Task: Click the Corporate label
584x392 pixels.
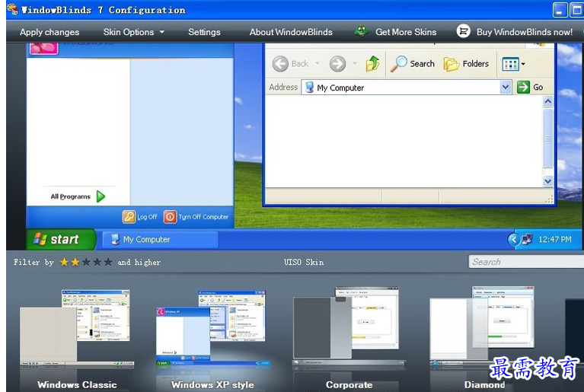Action: click(349, 385)
